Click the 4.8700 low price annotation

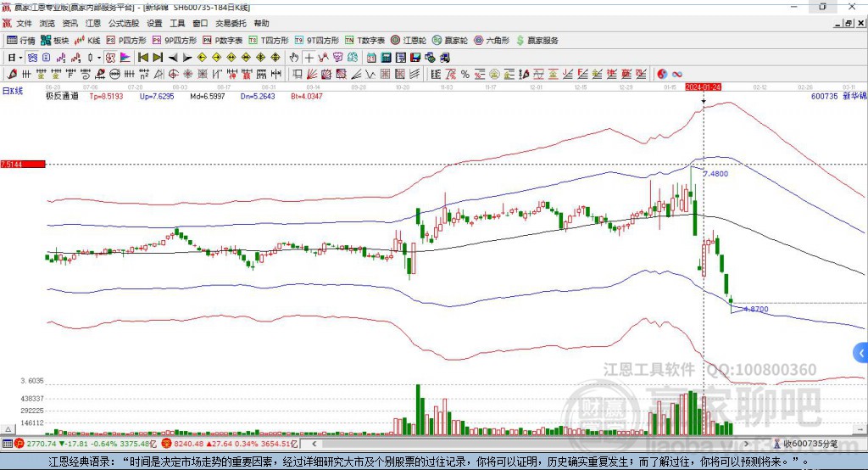[x=756, y=310]
